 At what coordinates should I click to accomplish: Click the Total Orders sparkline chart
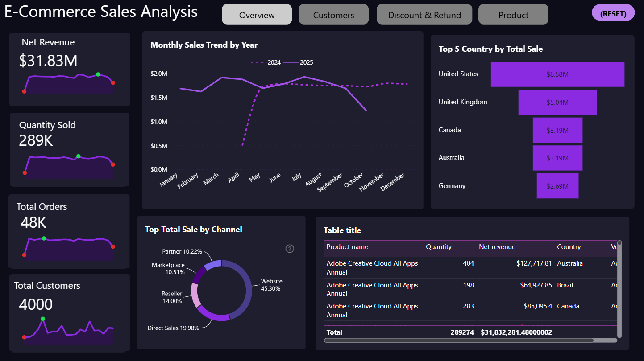(x=69, y=248)
